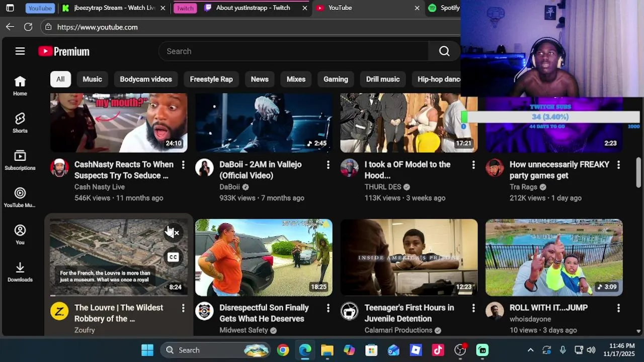Select the Gaming filter chip

pyautogui.click(x=336, y=79)
